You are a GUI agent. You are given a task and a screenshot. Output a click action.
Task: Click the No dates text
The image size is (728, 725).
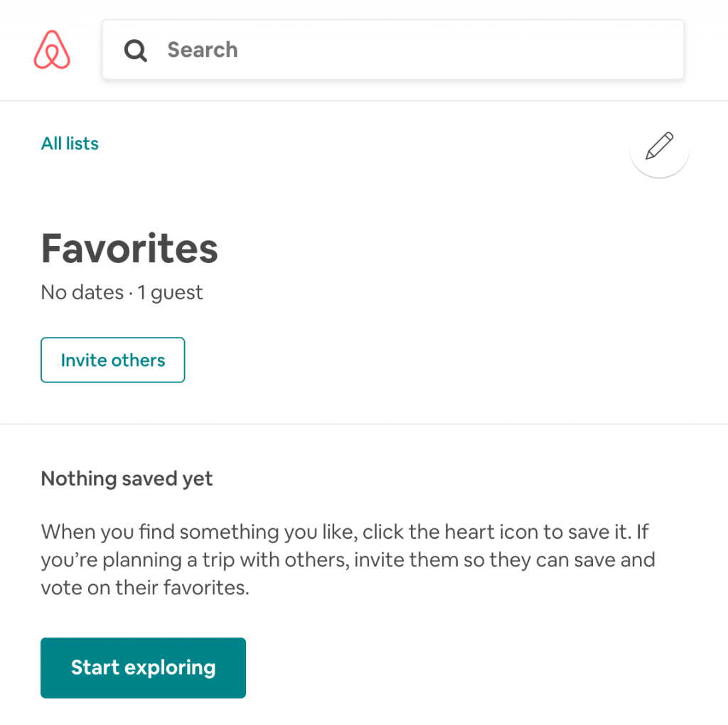82,292
